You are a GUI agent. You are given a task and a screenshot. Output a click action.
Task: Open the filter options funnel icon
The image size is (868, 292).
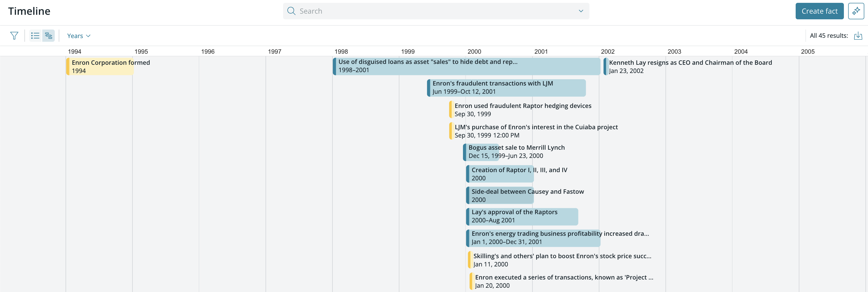14,36
